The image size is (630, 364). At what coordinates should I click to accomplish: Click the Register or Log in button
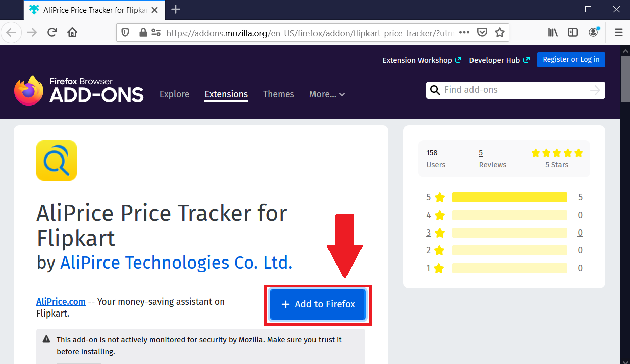571,59
